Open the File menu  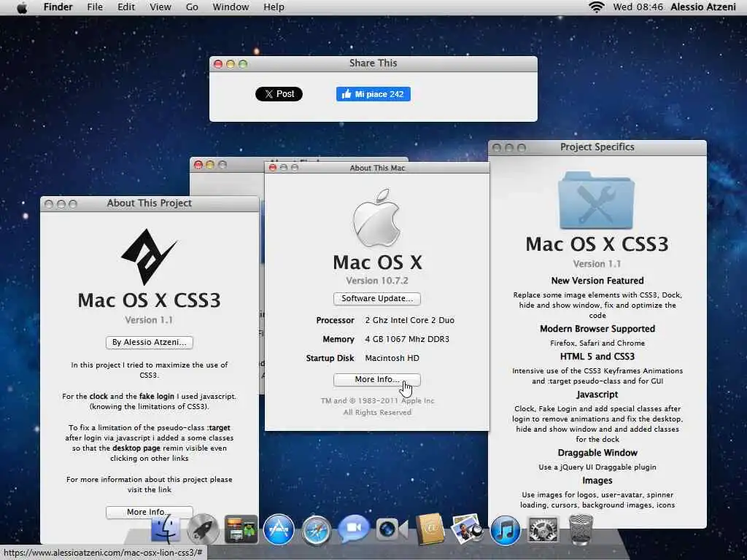[x=95, y=7]
